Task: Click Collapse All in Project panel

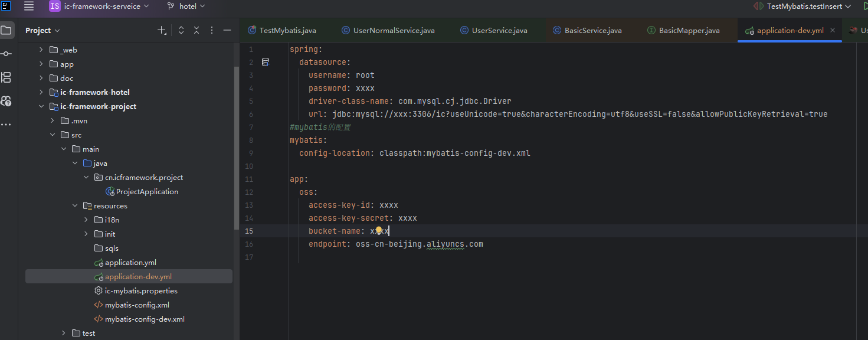Action: coord(196,30)
